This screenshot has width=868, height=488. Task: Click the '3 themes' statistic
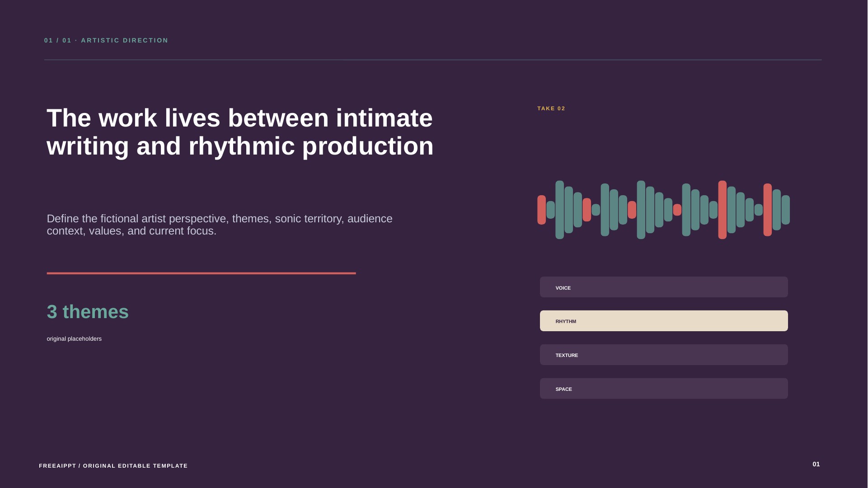[x=88, y=312]
